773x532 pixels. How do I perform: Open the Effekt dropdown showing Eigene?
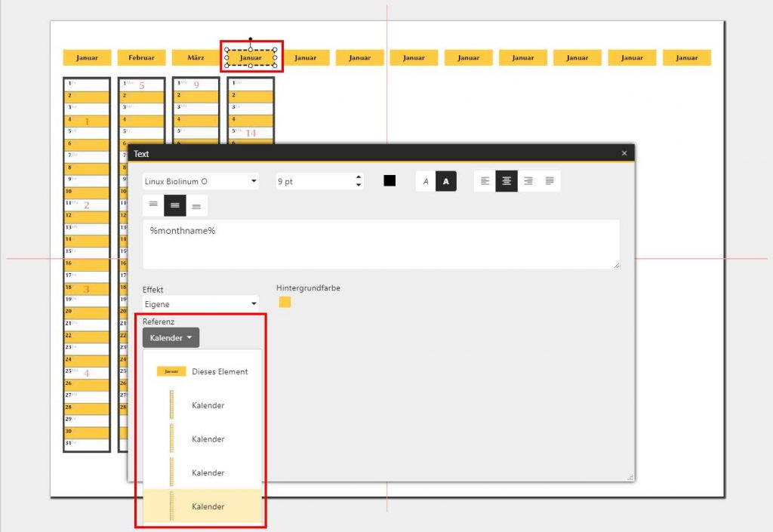click(200, 303)
